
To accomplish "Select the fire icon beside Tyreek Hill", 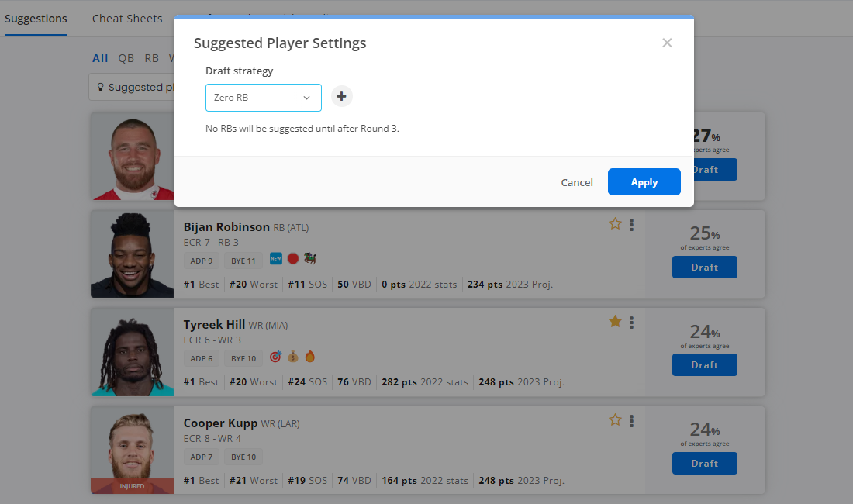I will pos(309,356).
